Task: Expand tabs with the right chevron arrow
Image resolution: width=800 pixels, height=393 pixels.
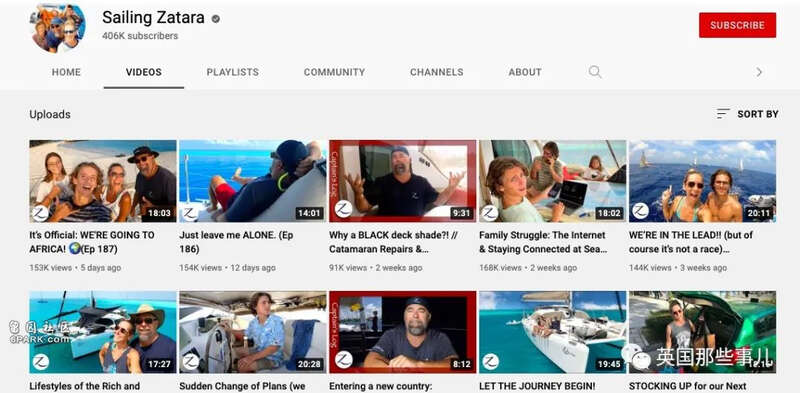Action: (x=759, y=72)
